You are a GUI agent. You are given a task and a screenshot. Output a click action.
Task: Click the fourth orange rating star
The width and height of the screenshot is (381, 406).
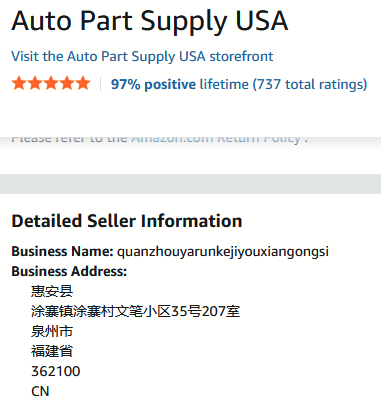click(x=67, y=83)
